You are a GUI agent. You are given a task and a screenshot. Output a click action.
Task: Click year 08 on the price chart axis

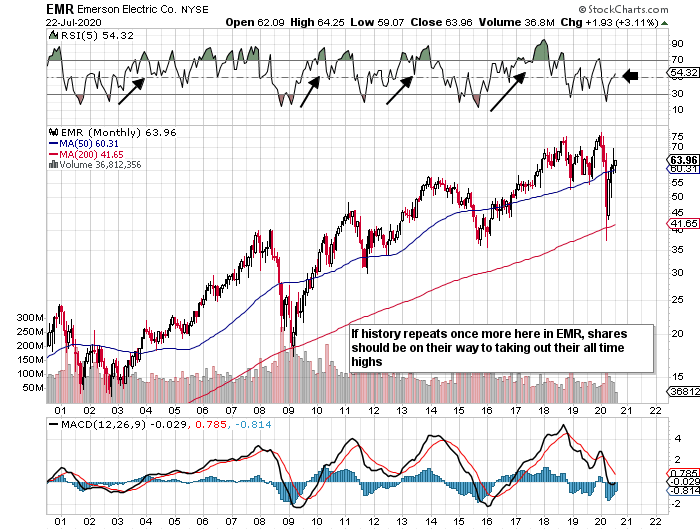tap(259, 410)
